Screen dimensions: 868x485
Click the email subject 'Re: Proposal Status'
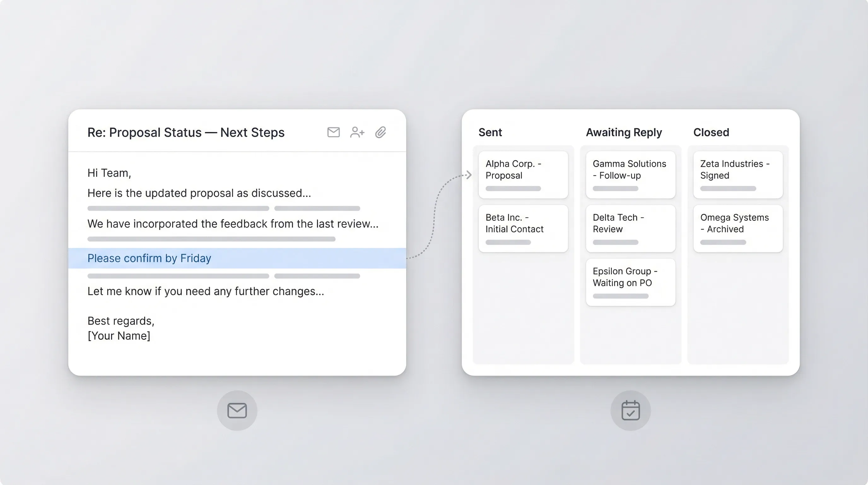[186, 132]
